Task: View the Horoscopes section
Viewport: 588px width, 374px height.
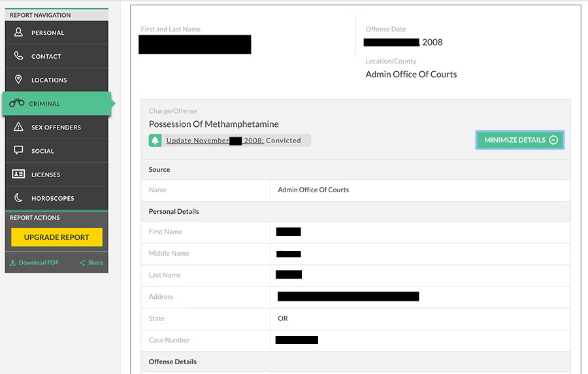Action: point(57,198)
